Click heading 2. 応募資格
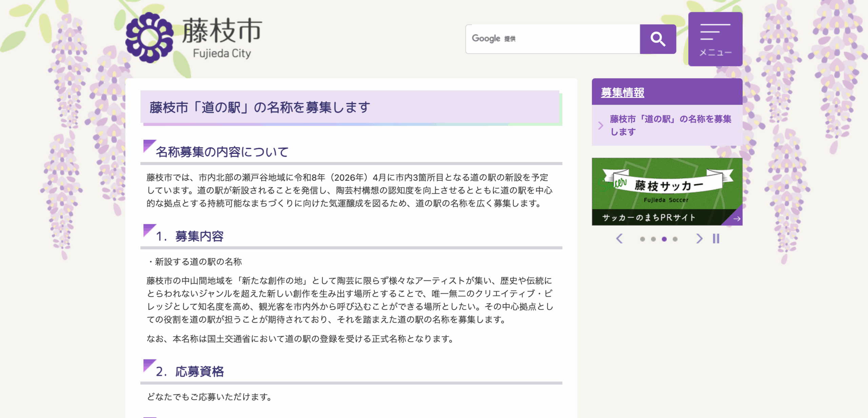Screen dimensions: 868x418 tap(190, 371)
